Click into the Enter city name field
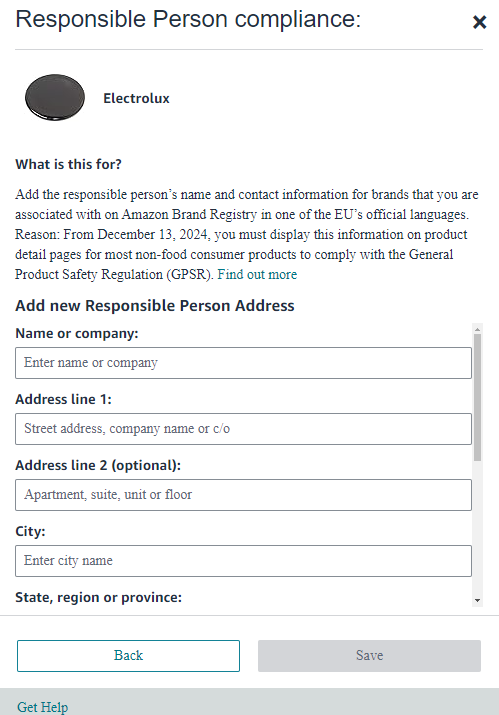The height and width of the screenshot is (715, 499). [244, 561]
